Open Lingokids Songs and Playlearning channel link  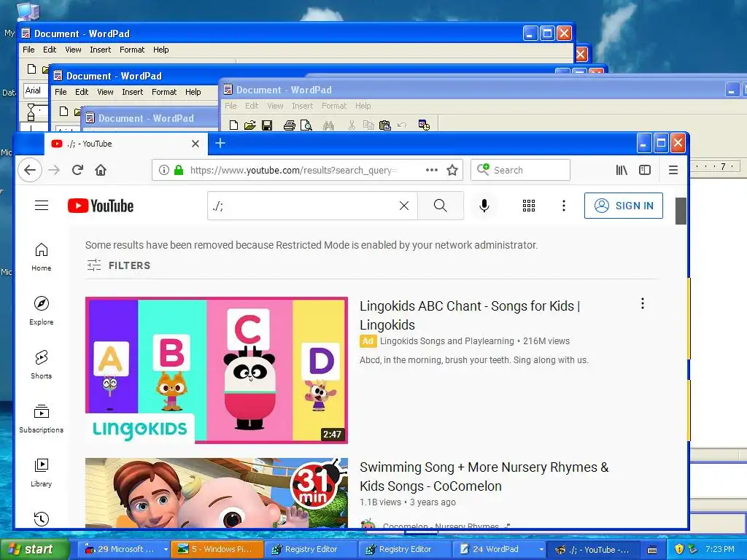[x=447, y=341]
